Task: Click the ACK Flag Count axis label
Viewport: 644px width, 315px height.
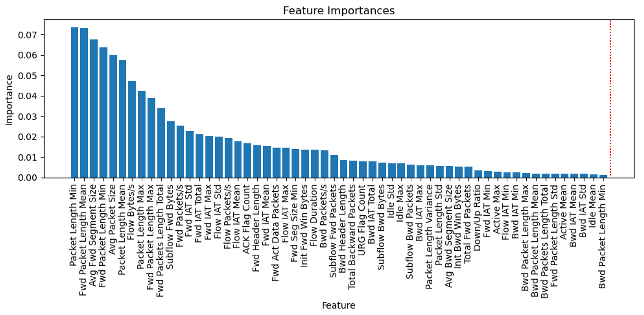Action: 247,219
